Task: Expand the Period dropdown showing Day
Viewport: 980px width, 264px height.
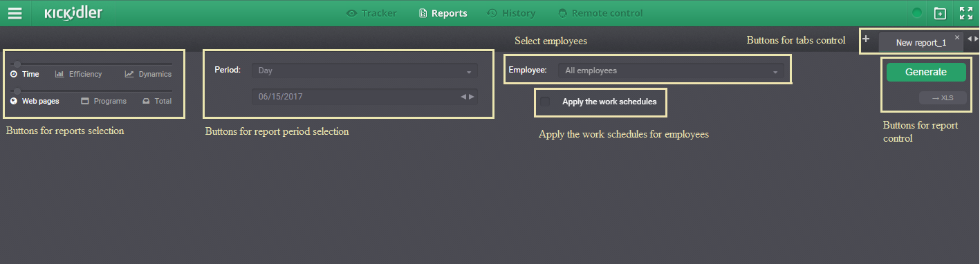Action: tap(364, 70)
